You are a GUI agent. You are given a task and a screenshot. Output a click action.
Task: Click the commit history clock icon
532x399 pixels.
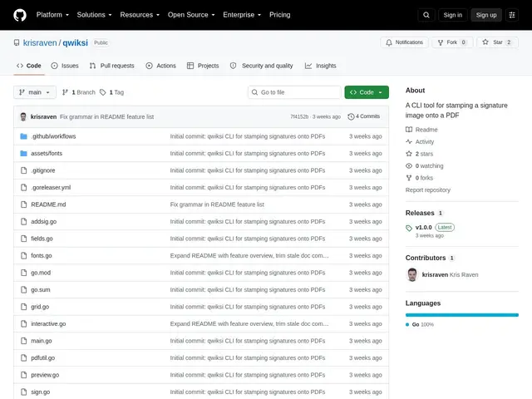[x=351, y=116]
